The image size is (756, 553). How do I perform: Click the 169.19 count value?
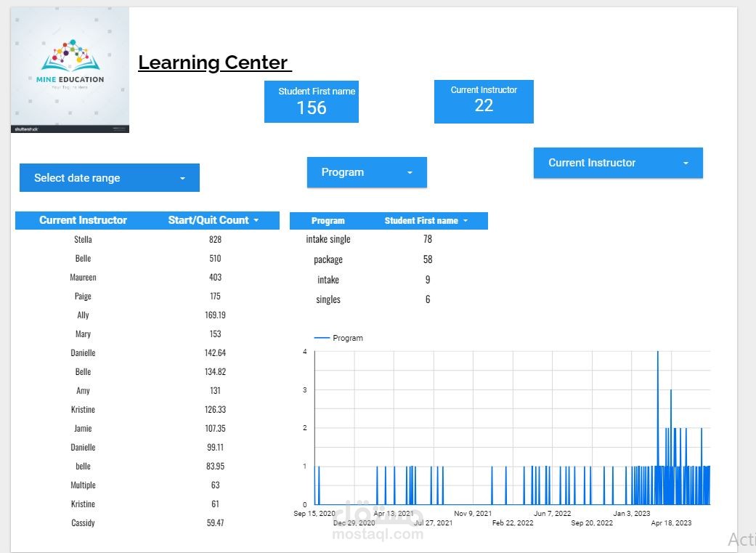point(215,315)
